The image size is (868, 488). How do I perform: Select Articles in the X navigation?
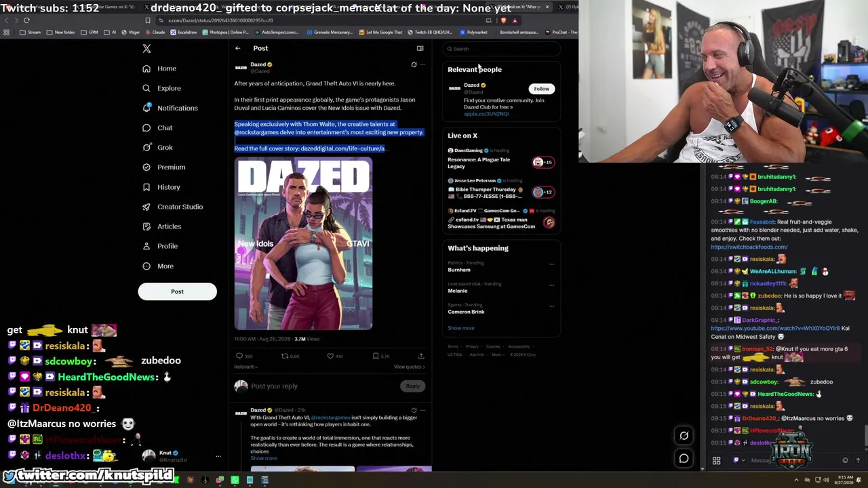click(170, 226)
